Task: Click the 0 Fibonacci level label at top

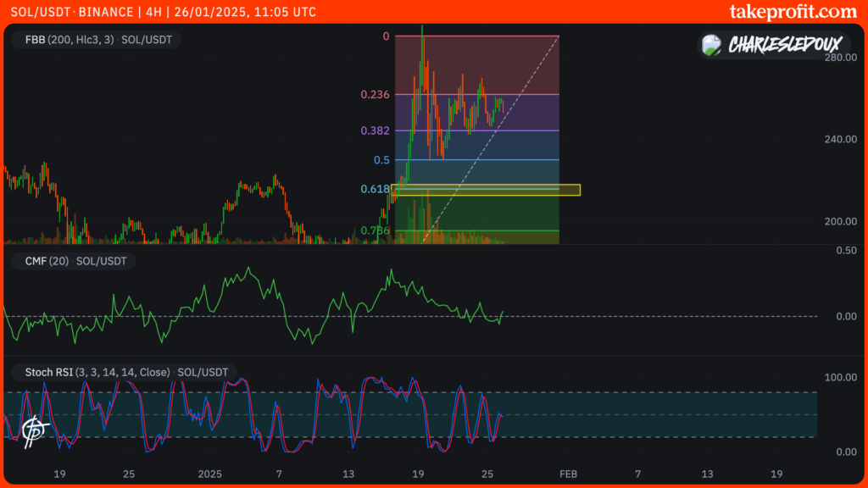Action: coord(386,36)
